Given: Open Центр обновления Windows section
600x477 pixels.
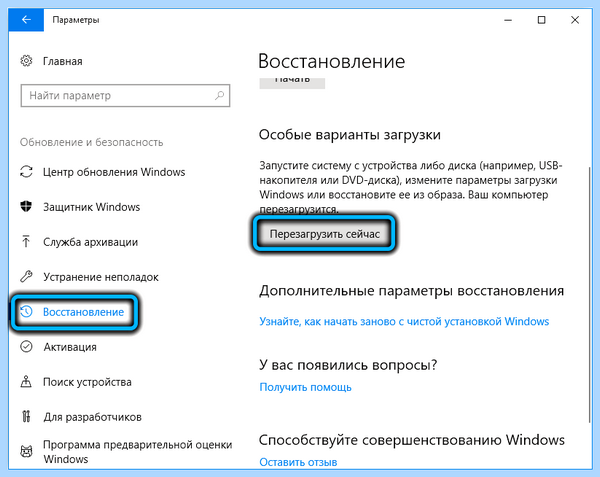Looking at the screenshot, I should 114,172.
